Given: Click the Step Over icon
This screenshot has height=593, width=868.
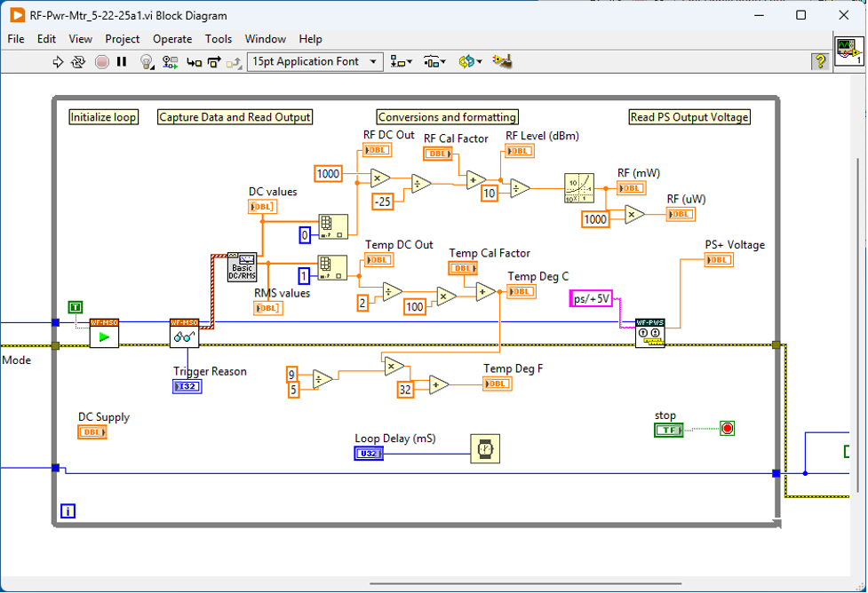Looking at the screenshot, I should 214,62.
